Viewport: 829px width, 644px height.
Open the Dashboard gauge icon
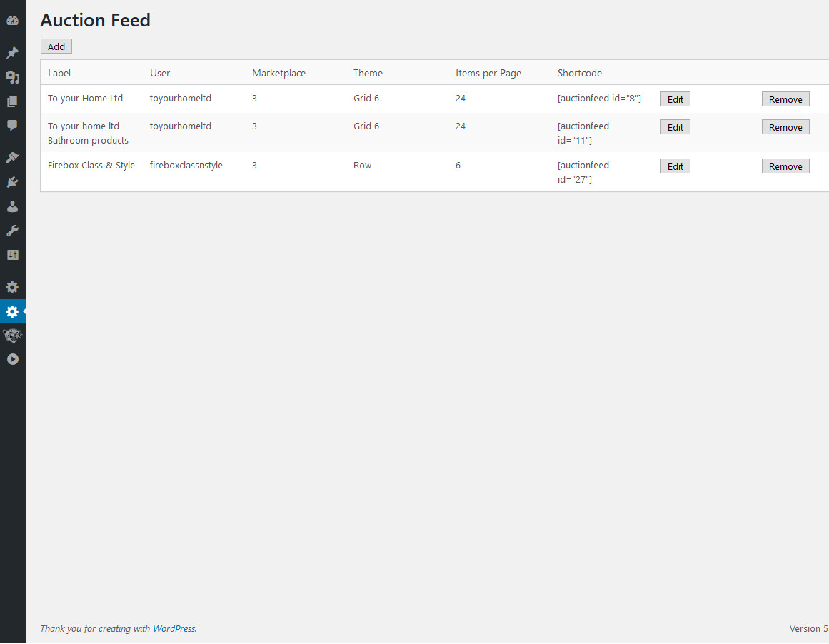12,21
